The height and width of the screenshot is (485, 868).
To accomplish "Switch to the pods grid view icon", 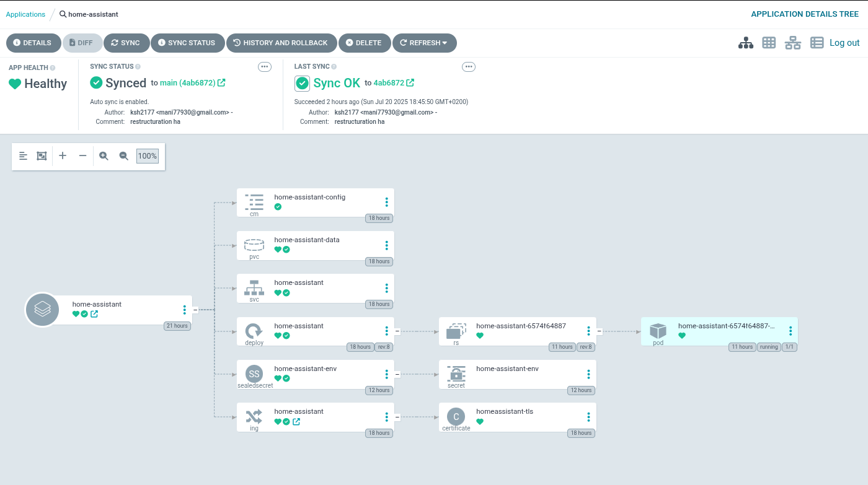I will point(769,43).
